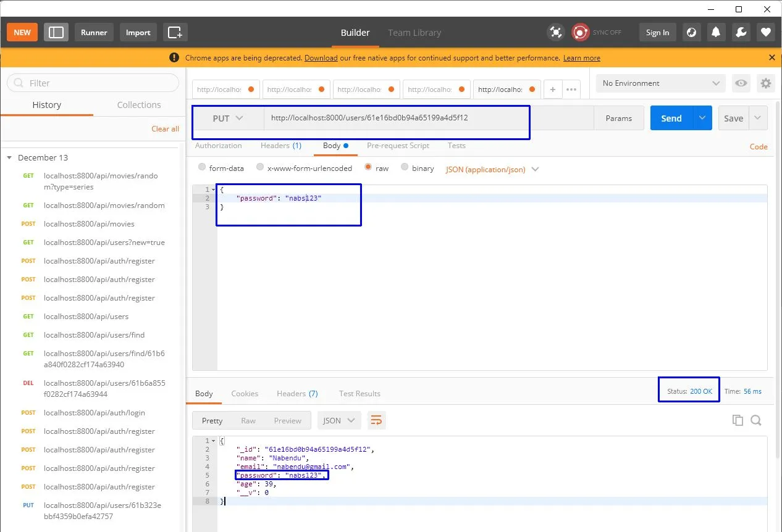Select the Collections tab
Screen dimensions: 782x532
(139, 105)
